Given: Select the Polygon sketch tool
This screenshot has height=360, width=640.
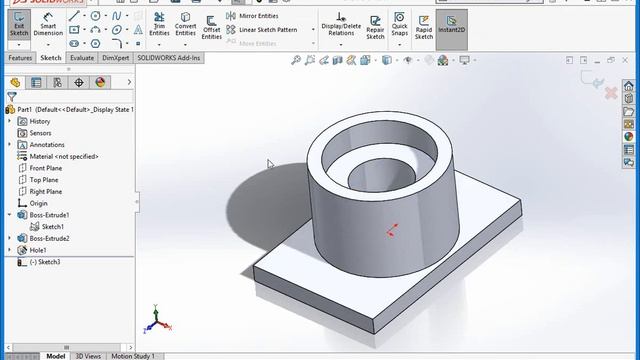Looking at the screenshot, I should [95, 43].
